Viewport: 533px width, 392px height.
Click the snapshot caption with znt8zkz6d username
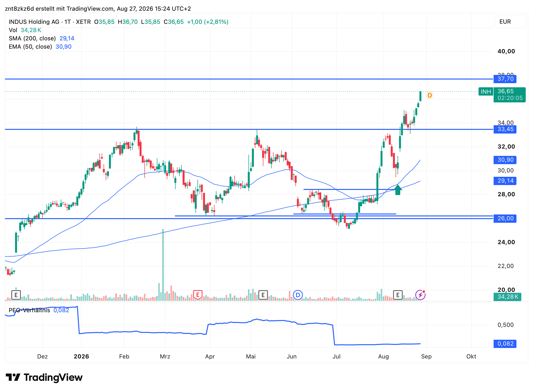[x=98, y=9]
